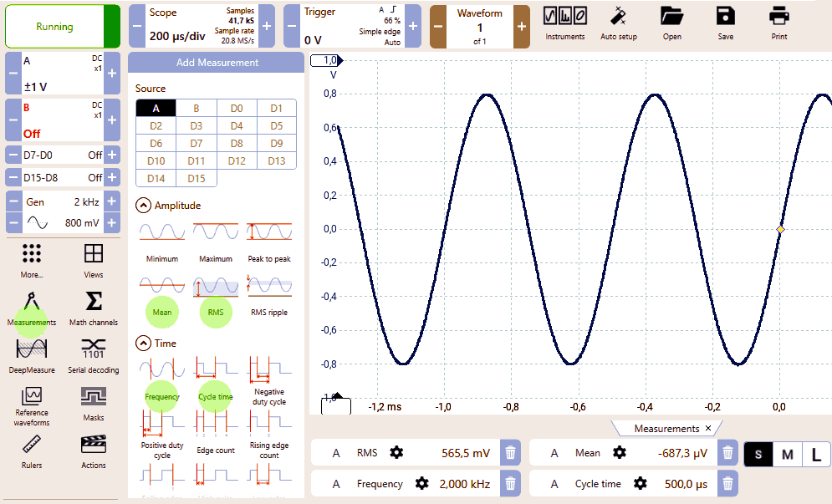Print the scope display
Viewport: 832px width, 504px height.
(x=779, y=24)
